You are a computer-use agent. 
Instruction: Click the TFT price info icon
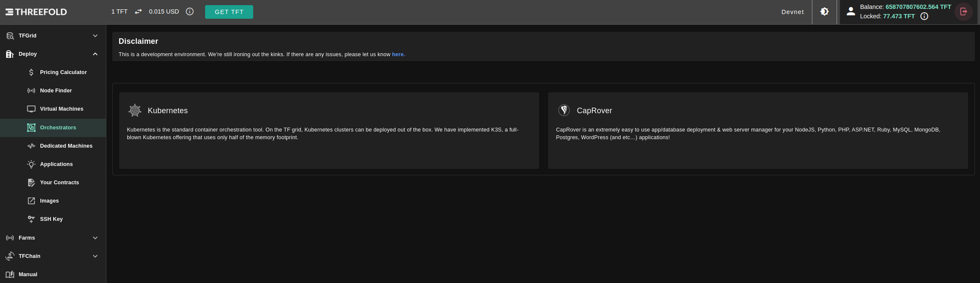coord(190,11)
